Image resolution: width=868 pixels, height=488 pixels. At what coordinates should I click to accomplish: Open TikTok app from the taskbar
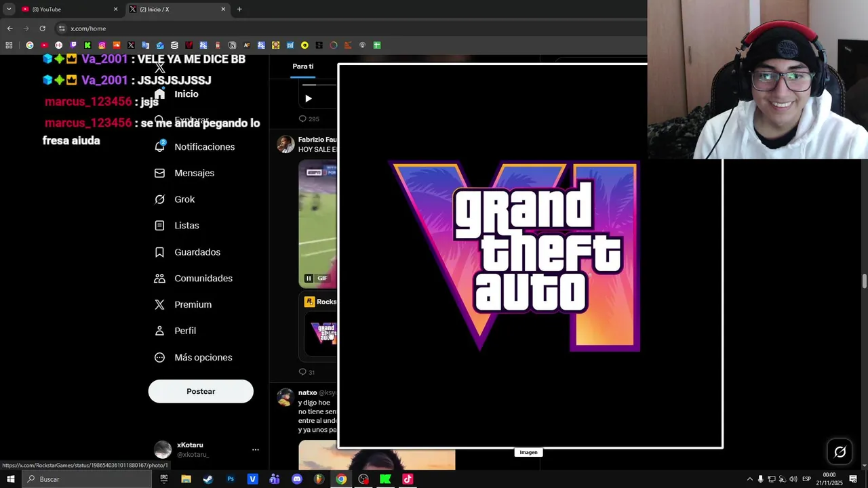click(408, 479)
